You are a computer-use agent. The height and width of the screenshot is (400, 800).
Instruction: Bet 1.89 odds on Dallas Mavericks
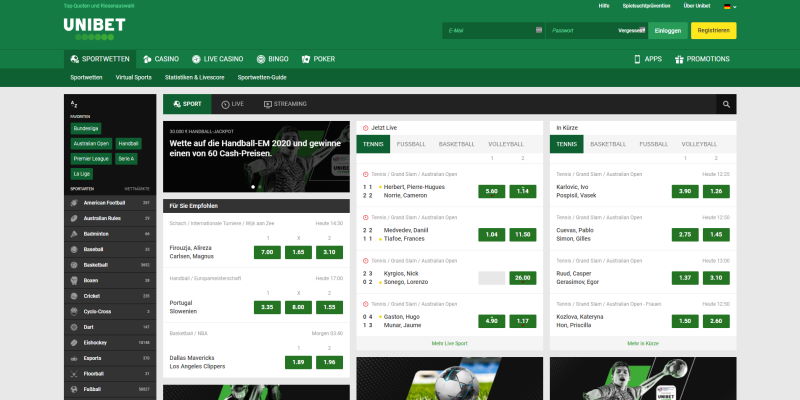click(x=298, y=363)
